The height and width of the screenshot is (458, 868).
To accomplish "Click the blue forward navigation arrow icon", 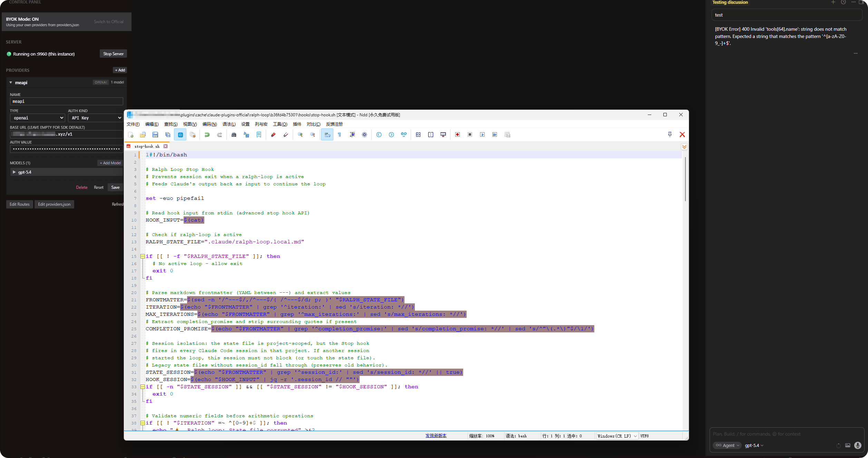I will (x=391, y=135).
